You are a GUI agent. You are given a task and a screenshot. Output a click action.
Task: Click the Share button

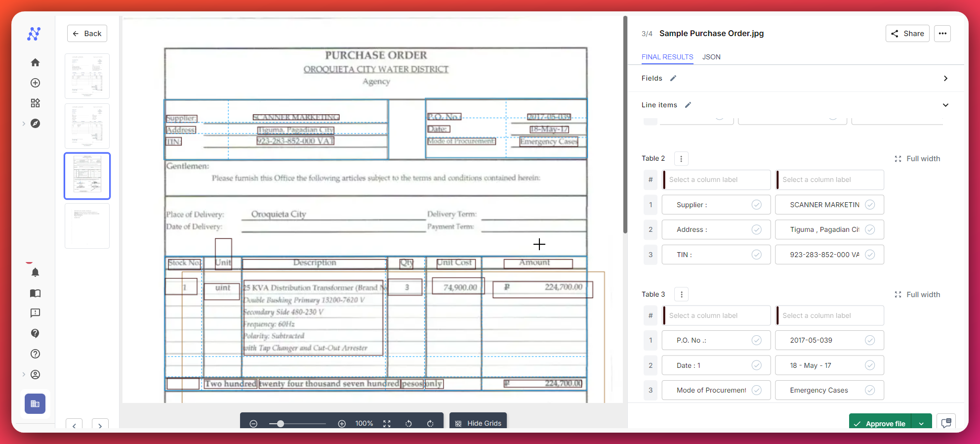[907, 34]
